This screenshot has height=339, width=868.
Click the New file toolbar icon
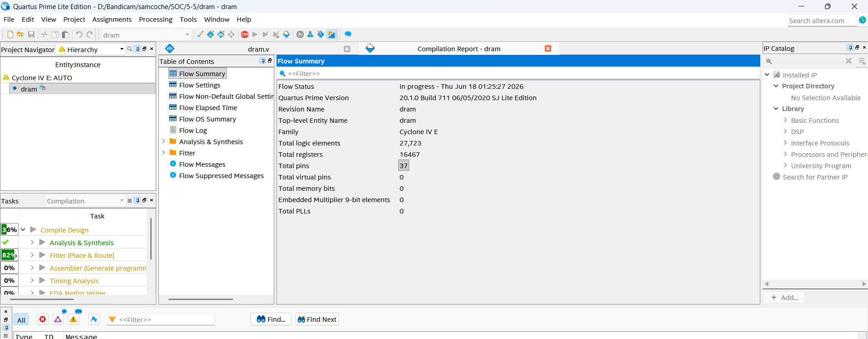tap(10, 34)
